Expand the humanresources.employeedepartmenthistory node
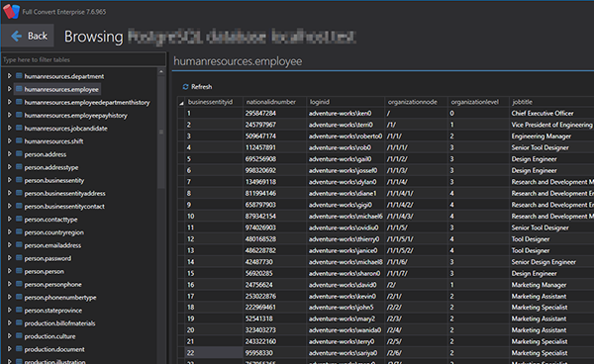The height and width of the screenshot is (364, 594). coord(9,102)
